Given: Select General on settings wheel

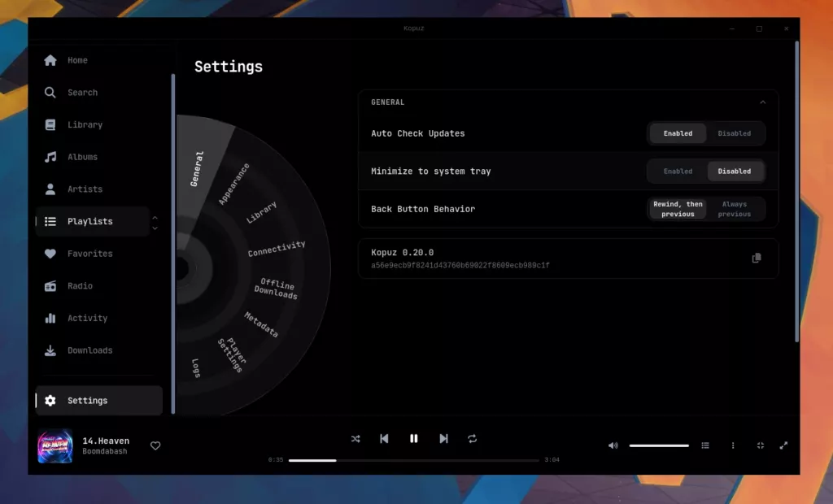Looking at the screenshot, I should (197, 169).
